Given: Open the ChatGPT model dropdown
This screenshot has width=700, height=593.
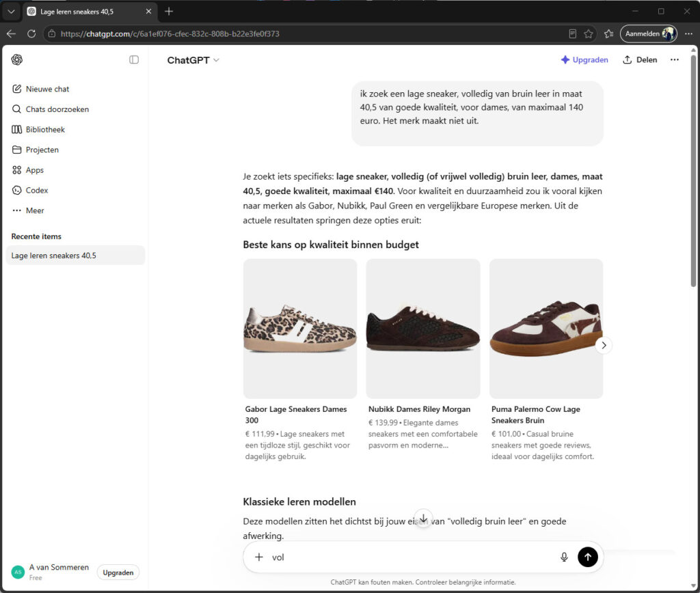Looking at the screenshot, I should pos(193,60).
